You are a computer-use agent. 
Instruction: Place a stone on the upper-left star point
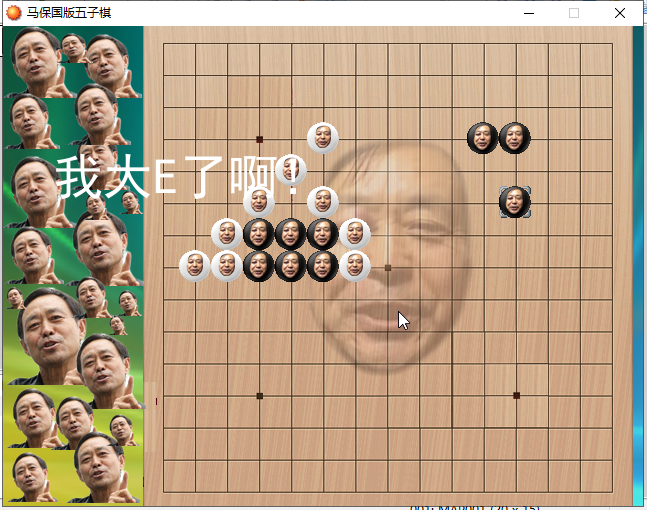coord(260,139)
